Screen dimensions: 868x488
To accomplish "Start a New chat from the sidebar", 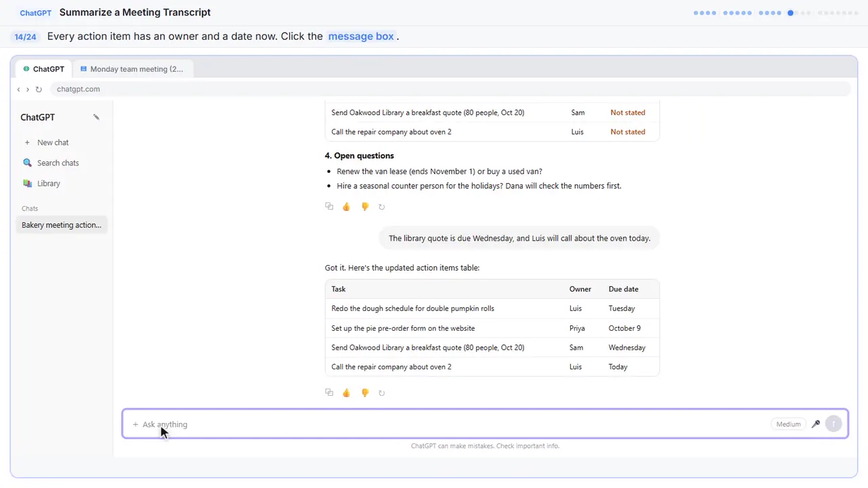I will (x=53, y=142).
